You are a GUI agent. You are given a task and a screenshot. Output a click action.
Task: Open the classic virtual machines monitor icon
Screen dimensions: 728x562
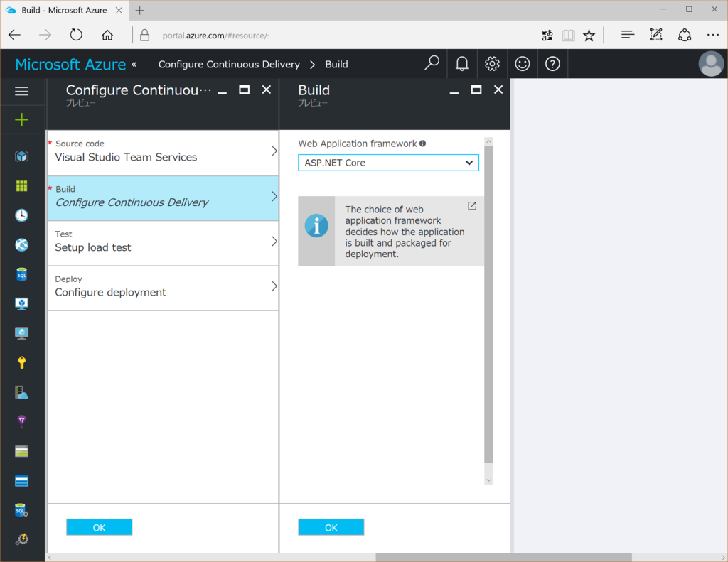click(21, 333)
